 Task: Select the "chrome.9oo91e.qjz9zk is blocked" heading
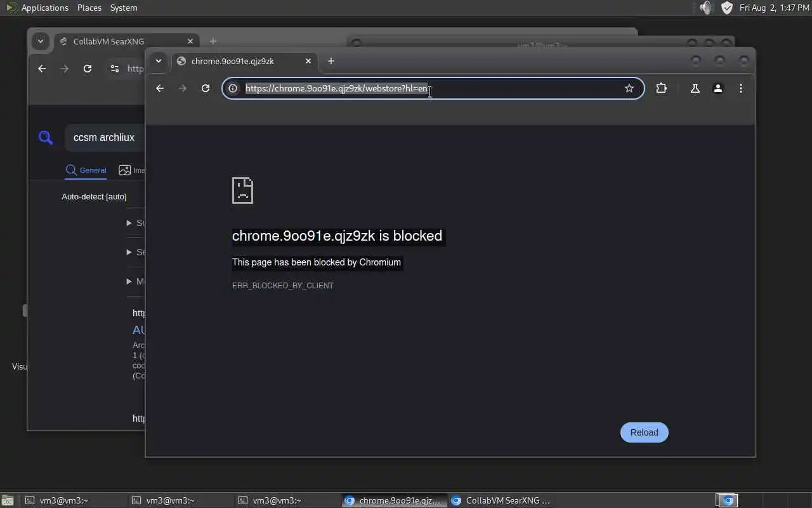[x=337, y=236]
